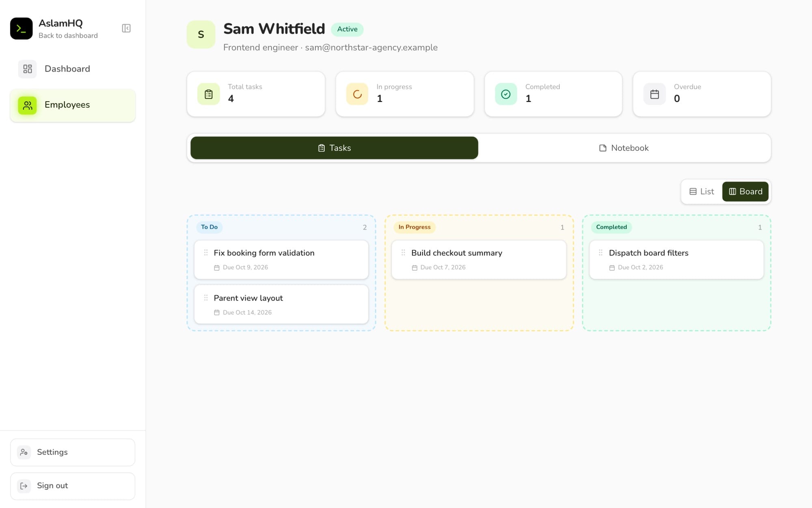
Task: Click drag handle on Parent view layout
Action: [x=206, y=298]
